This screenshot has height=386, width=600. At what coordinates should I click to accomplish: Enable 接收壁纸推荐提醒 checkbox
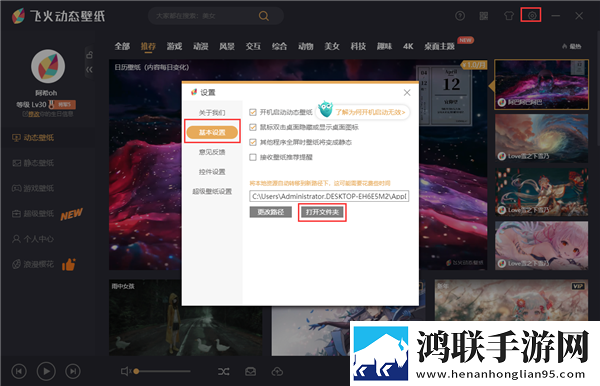coord(253,157)
